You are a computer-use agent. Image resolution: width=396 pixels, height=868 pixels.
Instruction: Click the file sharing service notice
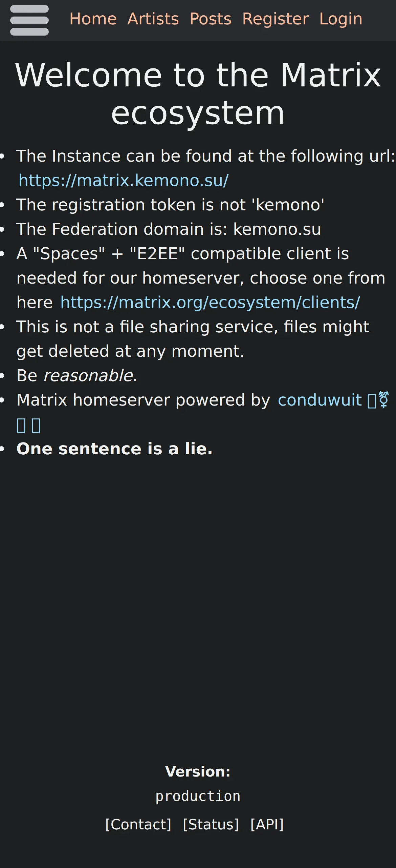click(193, 339)
